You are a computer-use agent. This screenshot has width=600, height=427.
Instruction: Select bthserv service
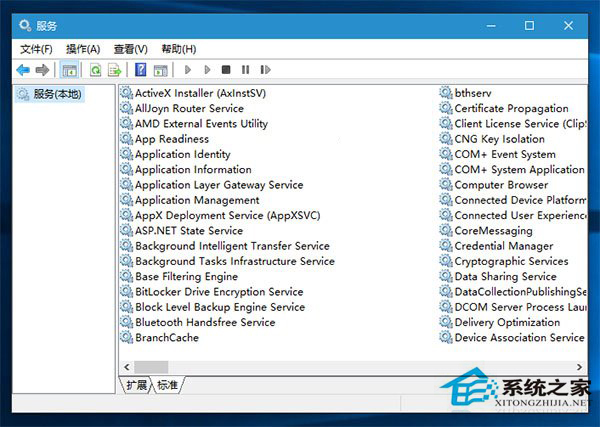coord(466,93)
